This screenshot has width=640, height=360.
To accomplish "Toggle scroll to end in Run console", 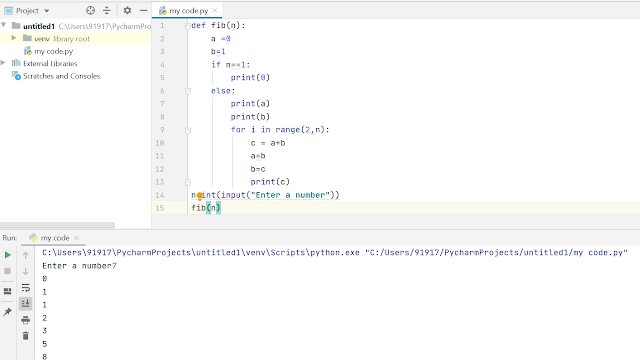I will (x=25, y=303).
